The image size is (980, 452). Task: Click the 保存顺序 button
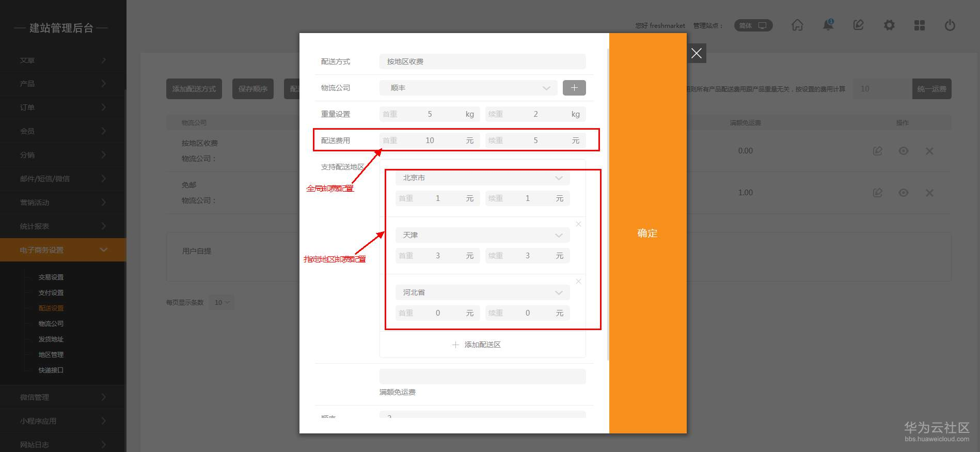(x=253, y=89)
